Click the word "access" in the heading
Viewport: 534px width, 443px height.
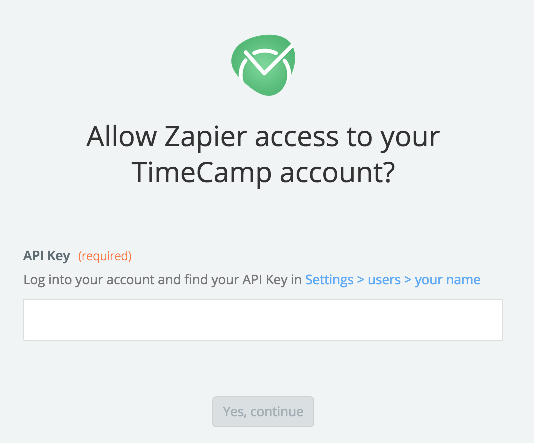click(x=297, y=137)
